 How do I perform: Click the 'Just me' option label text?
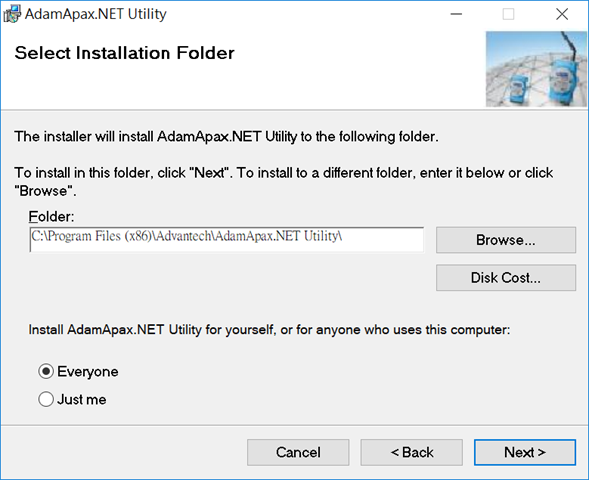(x=82, y=399)
